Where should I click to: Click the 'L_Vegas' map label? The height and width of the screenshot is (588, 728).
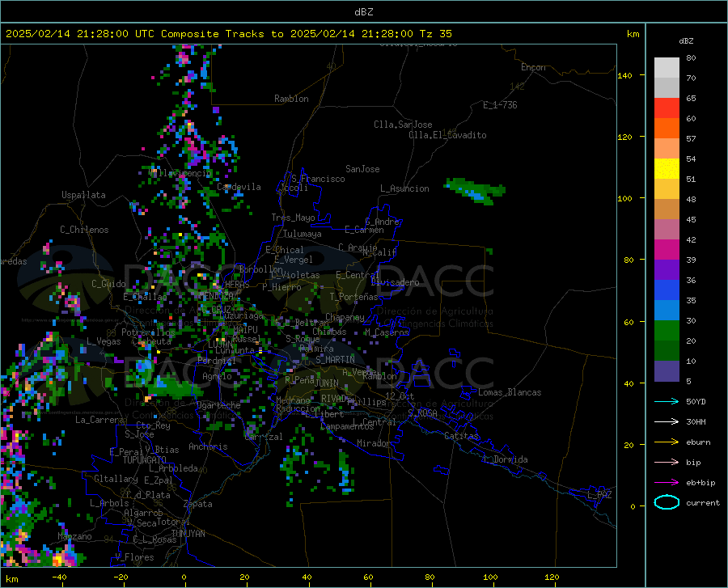(104, 341)
